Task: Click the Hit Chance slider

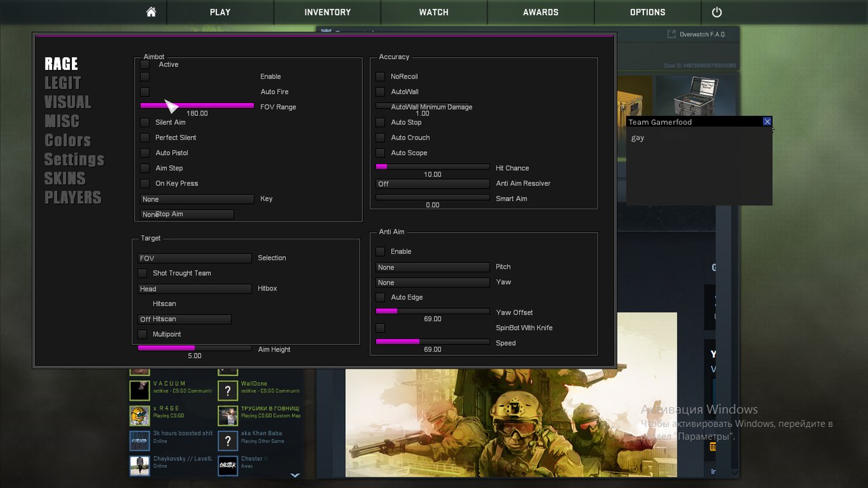Action: pos(433,167)
